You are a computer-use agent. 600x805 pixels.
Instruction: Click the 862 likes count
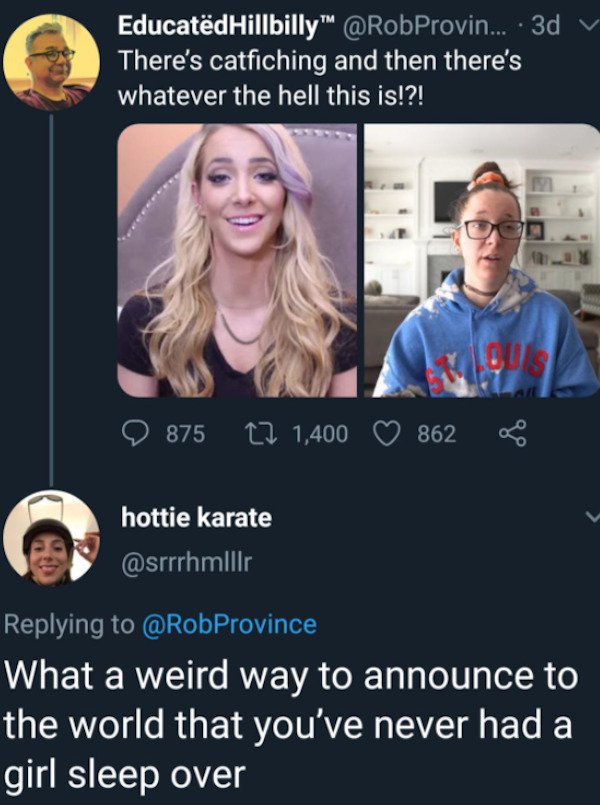tap(436, 433)
